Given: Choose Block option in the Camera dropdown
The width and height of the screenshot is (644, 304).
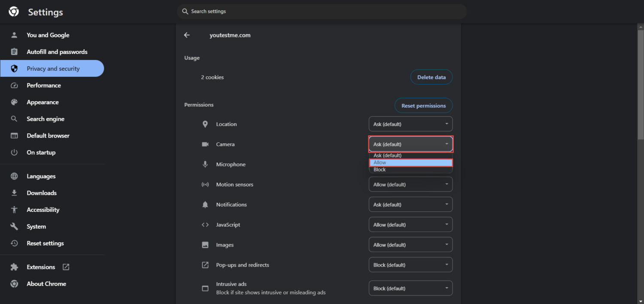Looking at the screenshot, I should [411, 169].
